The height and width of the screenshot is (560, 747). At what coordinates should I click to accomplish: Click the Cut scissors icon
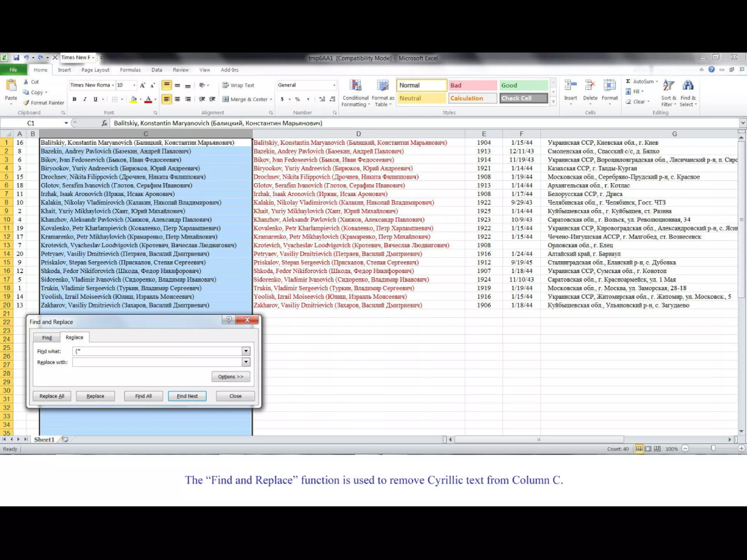pos(26,82)
